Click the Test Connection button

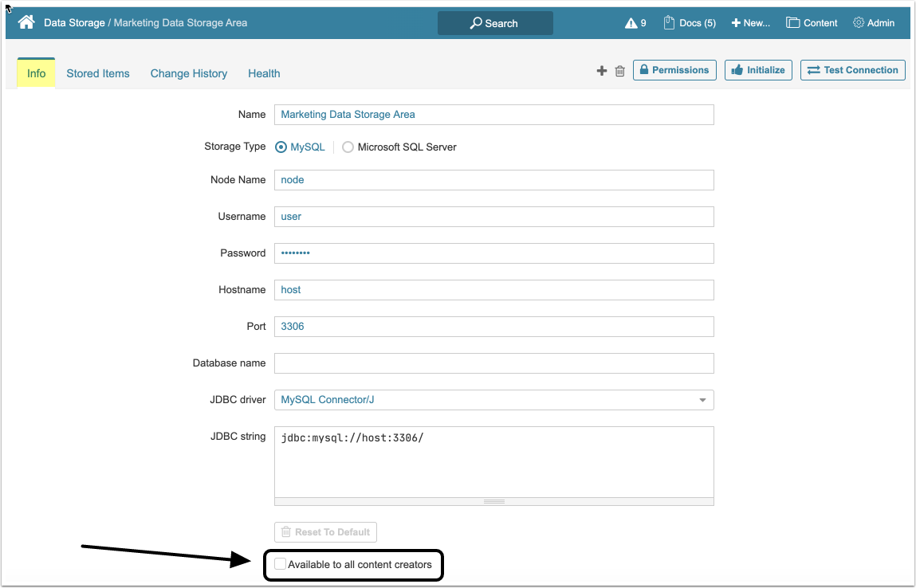852,70
